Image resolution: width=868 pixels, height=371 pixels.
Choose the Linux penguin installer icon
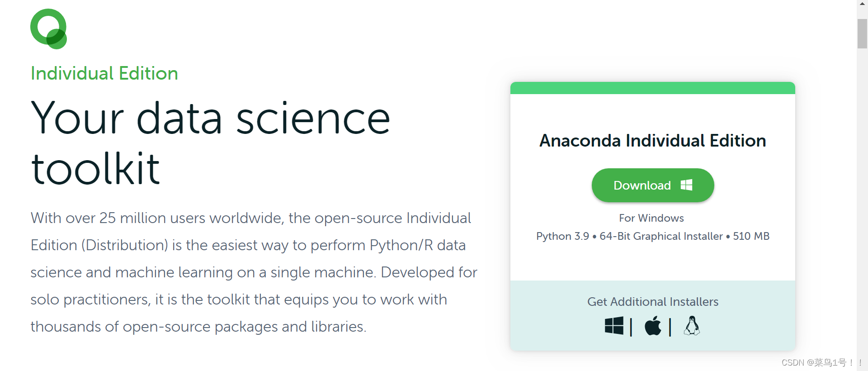point(692,326)
